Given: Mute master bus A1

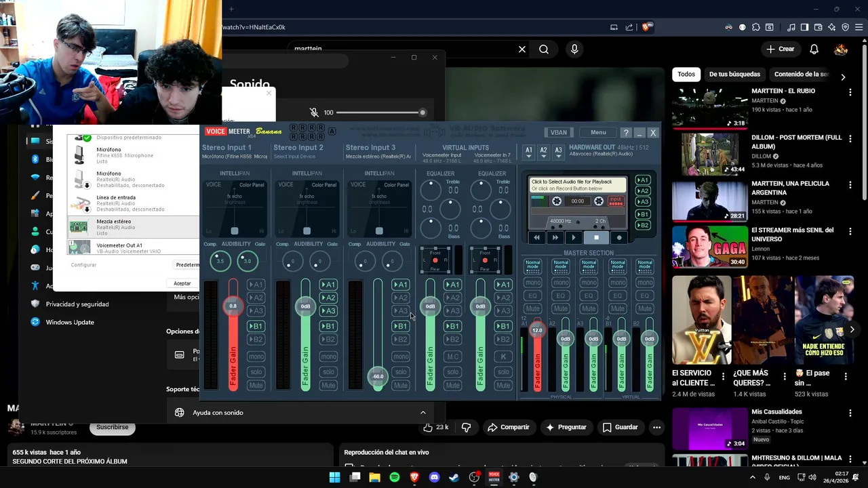Looking at the screenshot, I should pos(533,309).
